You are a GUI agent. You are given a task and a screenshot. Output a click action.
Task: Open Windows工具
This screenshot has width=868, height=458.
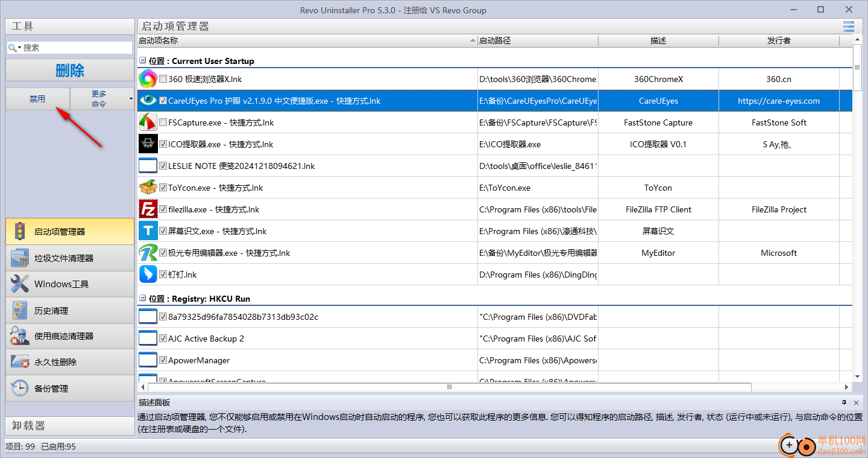tap(70, 284)
